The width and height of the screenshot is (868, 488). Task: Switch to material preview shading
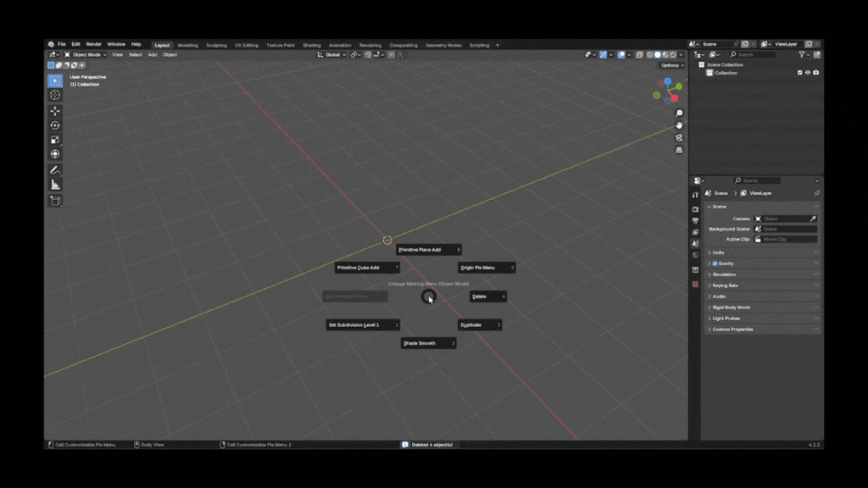click(x=665, y=55)
